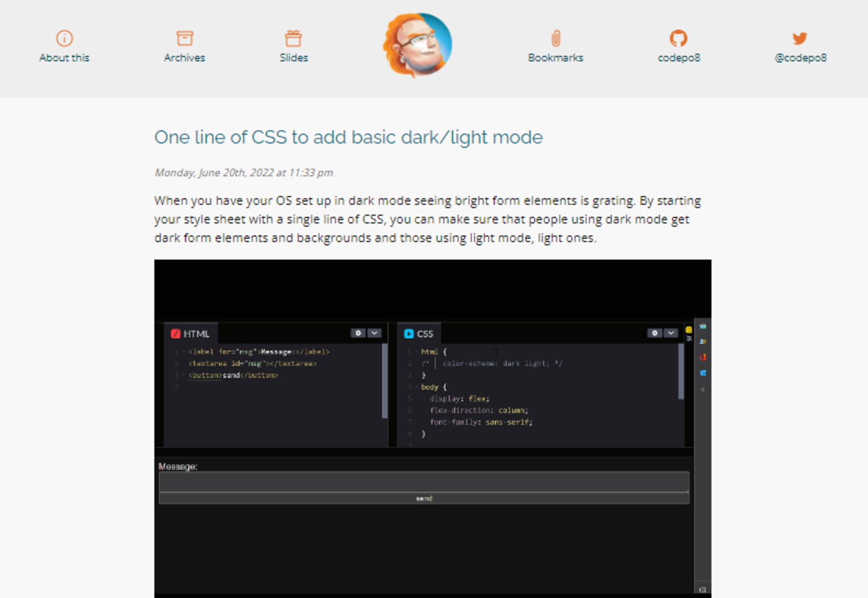
Task: Open the Archives box icon
Action: (184, 38)
